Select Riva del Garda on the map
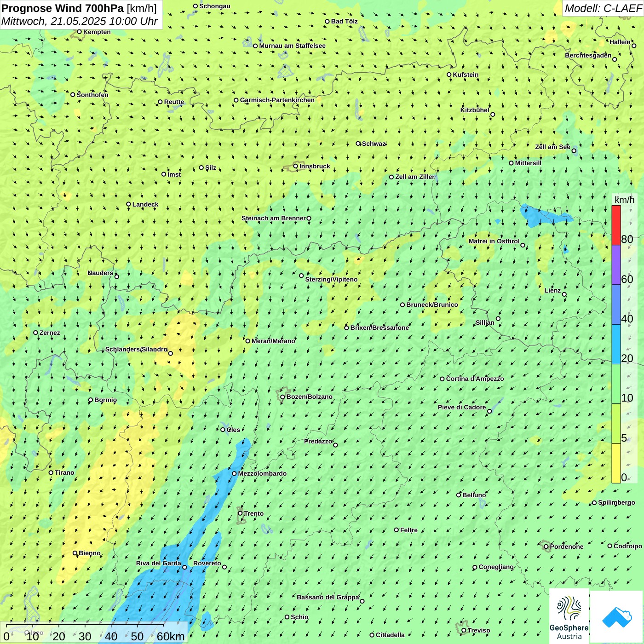This screenshot has height=644, width=644. tap(158, 563)
